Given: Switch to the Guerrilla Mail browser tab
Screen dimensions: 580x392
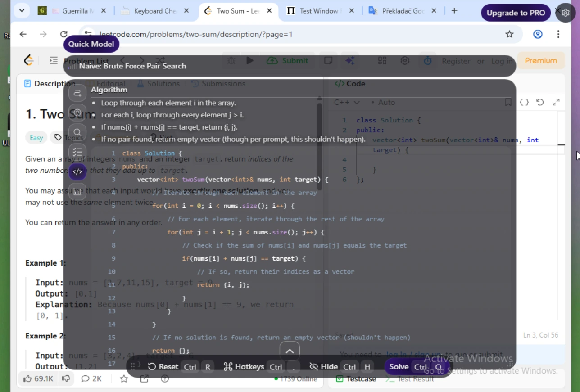Looking at the screenshot, I should pyautogui.click(x=72, y=11).
